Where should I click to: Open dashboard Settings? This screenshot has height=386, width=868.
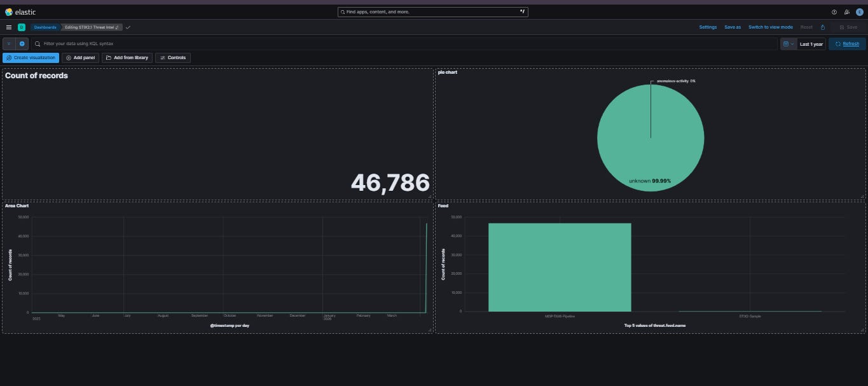click(x=708, y=27)
